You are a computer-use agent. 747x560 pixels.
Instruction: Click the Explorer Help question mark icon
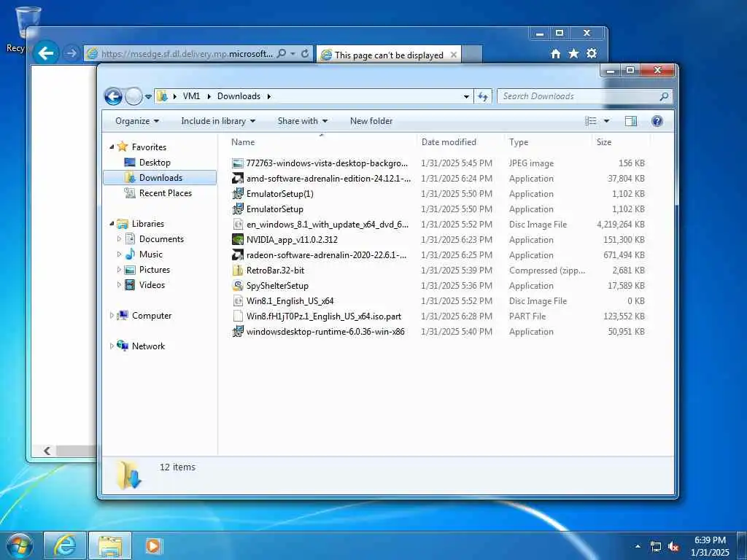tap(657, 121)
